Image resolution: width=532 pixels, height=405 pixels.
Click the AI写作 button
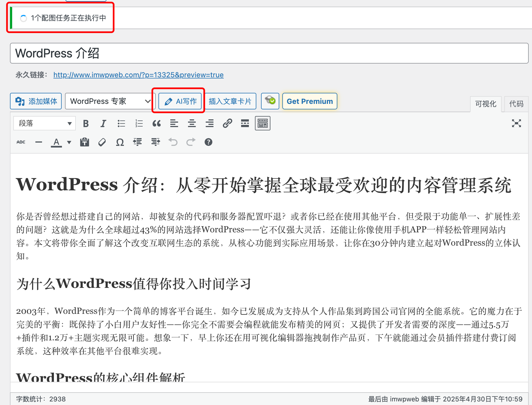pyautogui.click(x=180, y=101)
